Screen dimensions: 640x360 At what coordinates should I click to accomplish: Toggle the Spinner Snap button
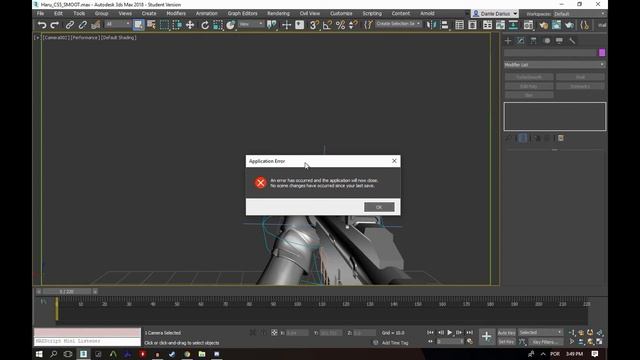(x=353, y=25)
